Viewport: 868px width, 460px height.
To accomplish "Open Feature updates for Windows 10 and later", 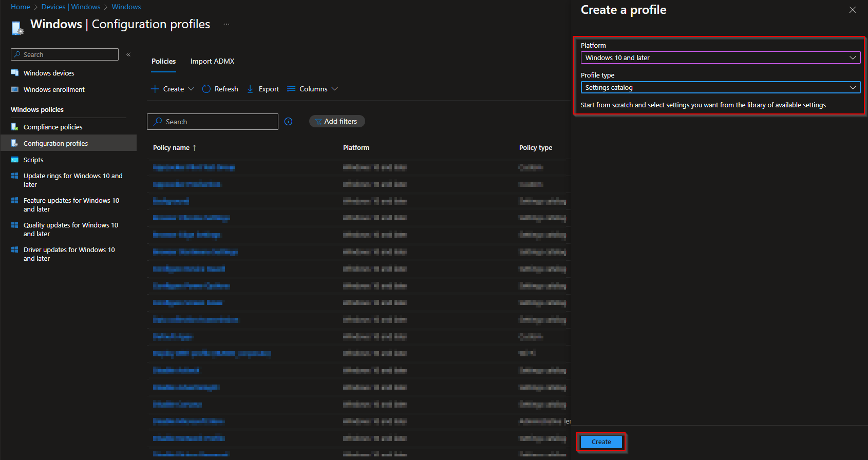I will [71, 204].
